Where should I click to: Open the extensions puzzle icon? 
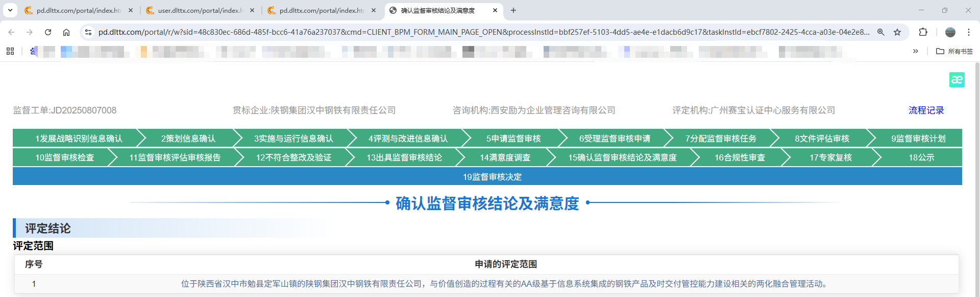click(x=923, y=32)
